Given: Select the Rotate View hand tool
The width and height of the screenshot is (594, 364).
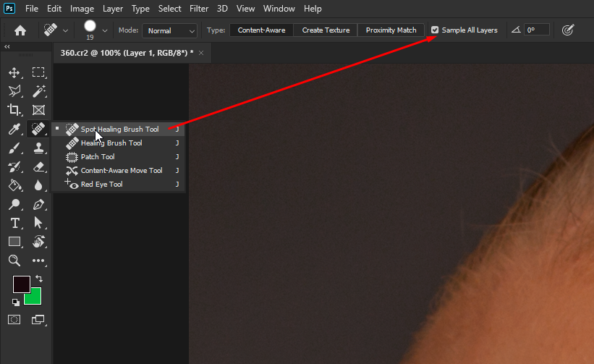Looking at the screenshot, I should [38, 242].
